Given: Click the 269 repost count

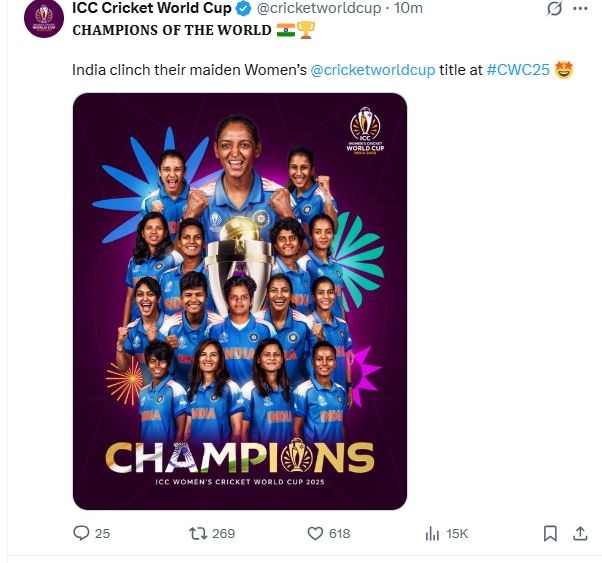Looking at the screenshot, I should (223, 533).
